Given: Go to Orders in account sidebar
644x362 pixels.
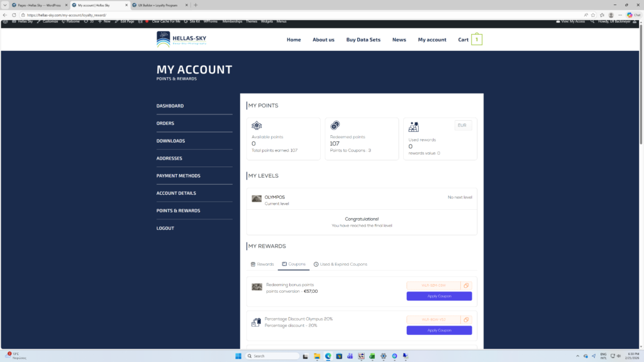Looking at the screenshot, I should click(165, 123).
